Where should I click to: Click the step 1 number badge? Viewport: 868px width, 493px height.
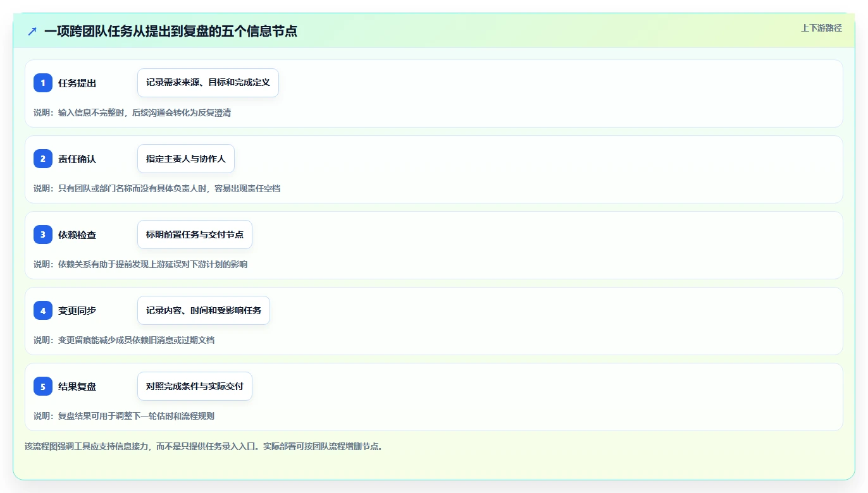43,83
